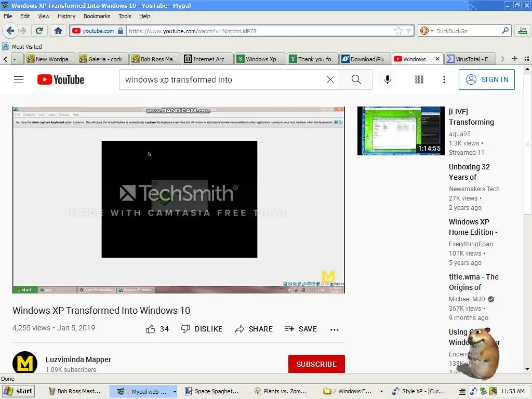This screenshot has height=399, width=532.
Task: Open title.wma - The Origins of video
Action: (x=474, y=282)
